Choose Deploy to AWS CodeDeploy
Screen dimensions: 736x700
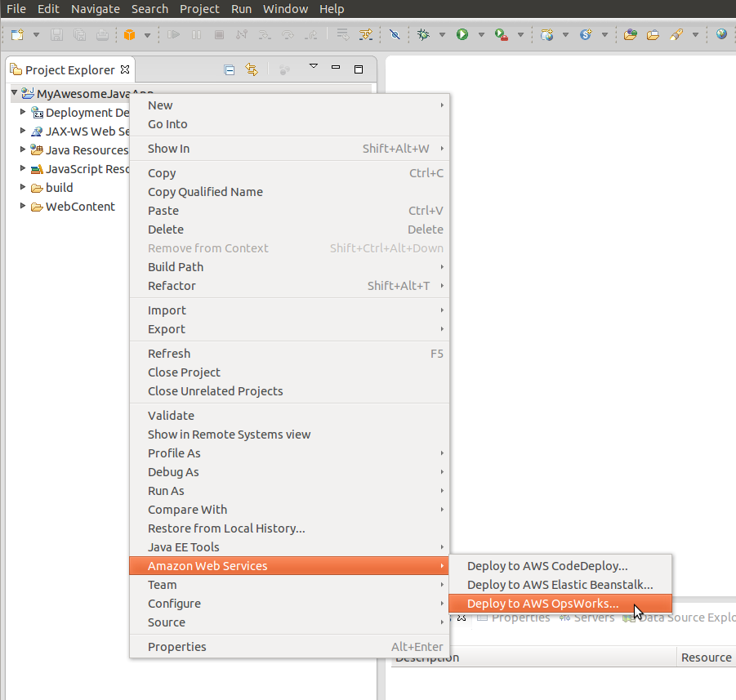coord(560,566)
